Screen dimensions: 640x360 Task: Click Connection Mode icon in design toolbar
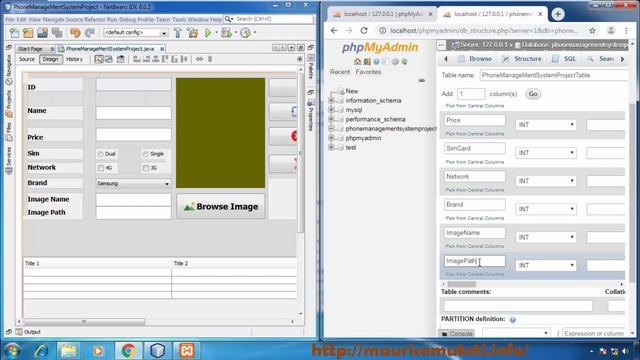click(x=109, y=59)
